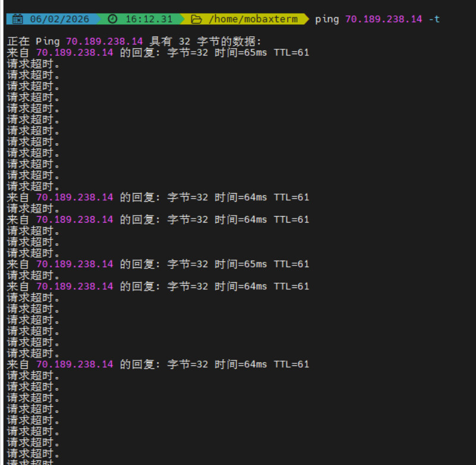Click the first 请求超时 line under the first reply
The image size is (476, 465).
click(x=33, y=64)
